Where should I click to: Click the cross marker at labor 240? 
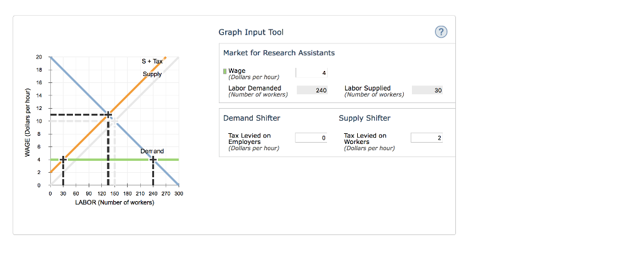point(153,160)
